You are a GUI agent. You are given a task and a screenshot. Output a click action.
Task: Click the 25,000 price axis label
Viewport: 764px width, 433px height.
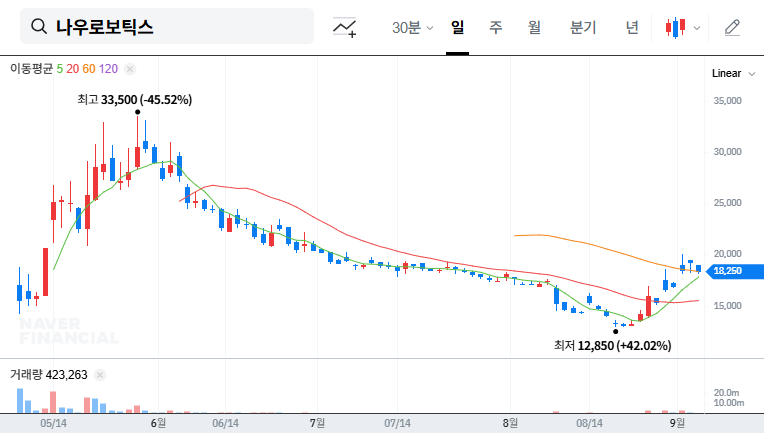[727, 203]
